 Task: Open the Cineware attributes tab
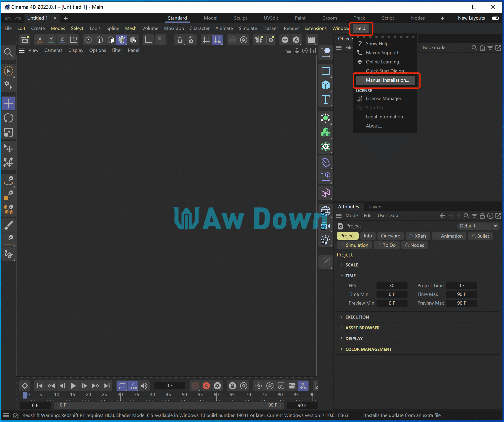point(390,236)
